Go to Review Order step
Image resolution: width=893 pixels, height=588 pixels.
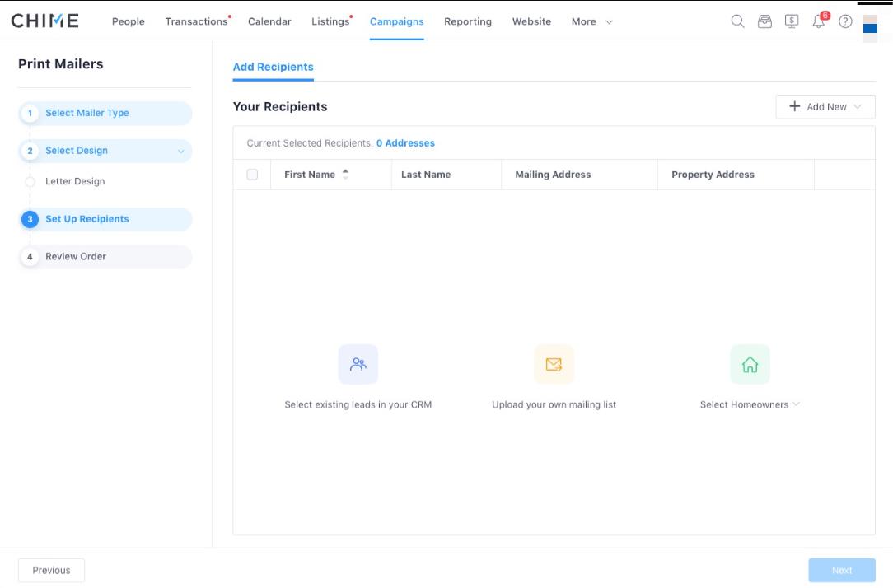pyautogui.click(x=76, y=257)
